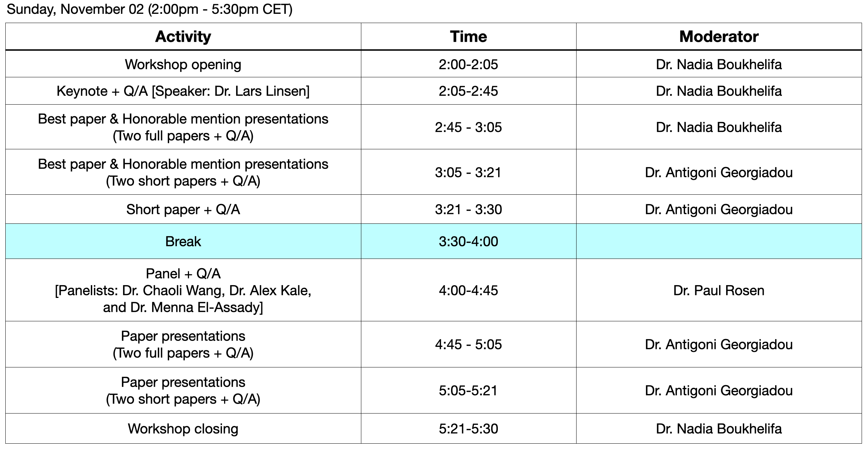Screen dimensions: 868x449
Task: Select moderator Dr. Paul Rosen
Action: click(x=719, y=290)
